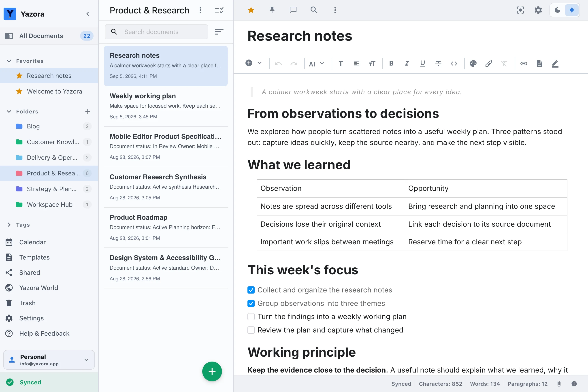Click the favorite star icon in document header
Screen dimensions: 588x392
[x=251, y=10]
